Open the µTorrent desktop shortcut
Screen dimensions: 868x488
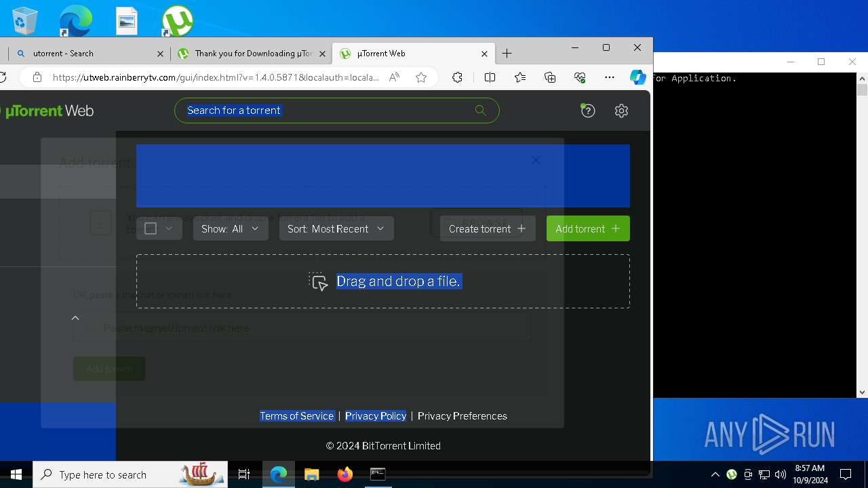177,20
